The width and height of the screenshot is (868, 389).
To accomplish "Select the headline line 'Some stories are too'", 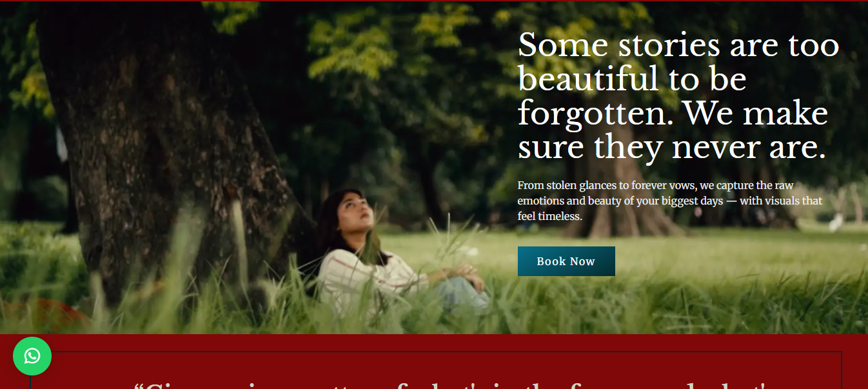I will [678, 46].
